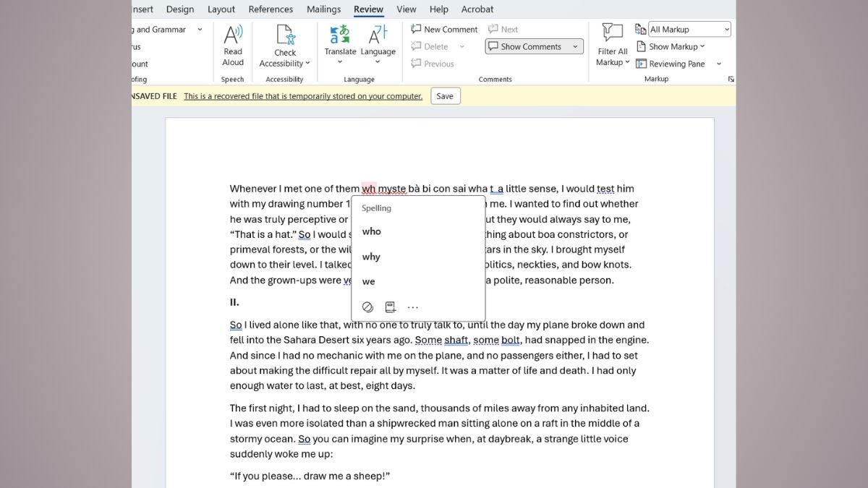Click the underlined words "Some shaft"
Viewport: 868px width, 488px height.
pyautogui.click(x=442, y=340)
